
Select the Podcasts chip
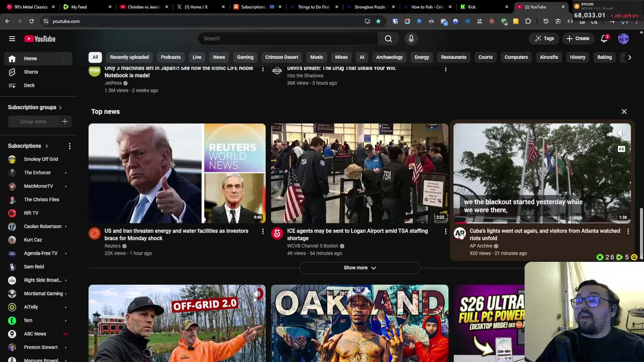tap(171, 57)
